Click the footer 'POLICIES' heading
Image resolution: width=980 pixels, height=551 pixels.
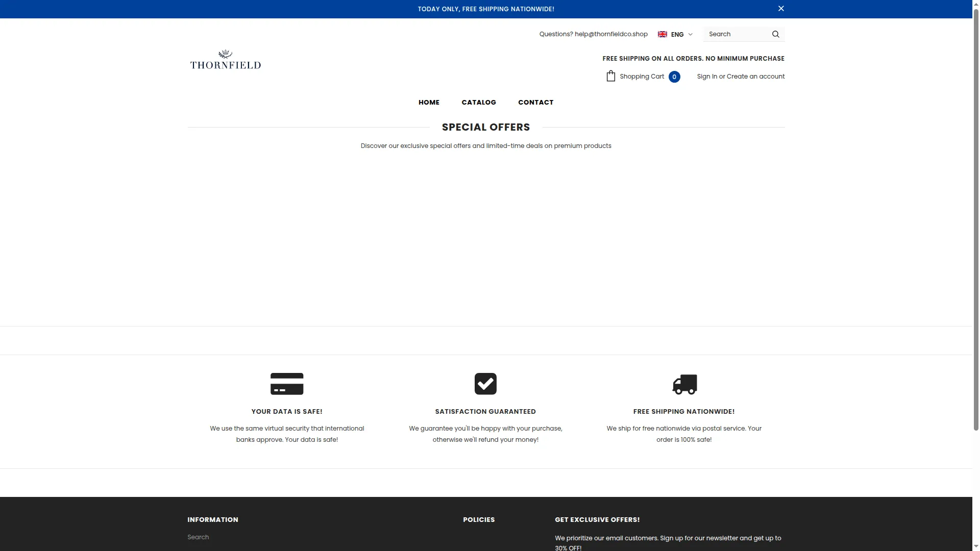pyautogui.click(x=479, y=519)
